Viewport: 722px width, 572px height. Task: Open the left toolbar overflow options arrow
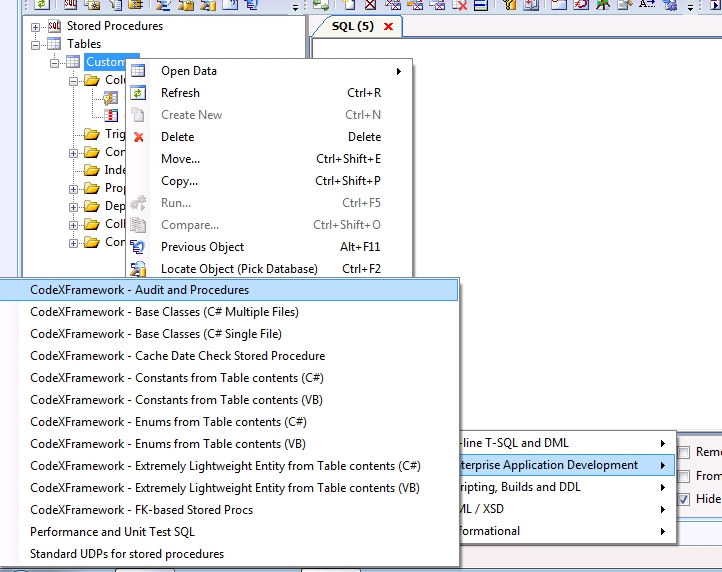(x=295, y=7)
